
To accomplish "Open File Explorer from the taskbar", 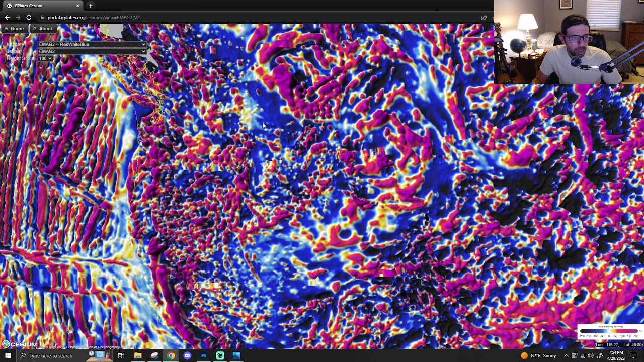I will point(138,356).
